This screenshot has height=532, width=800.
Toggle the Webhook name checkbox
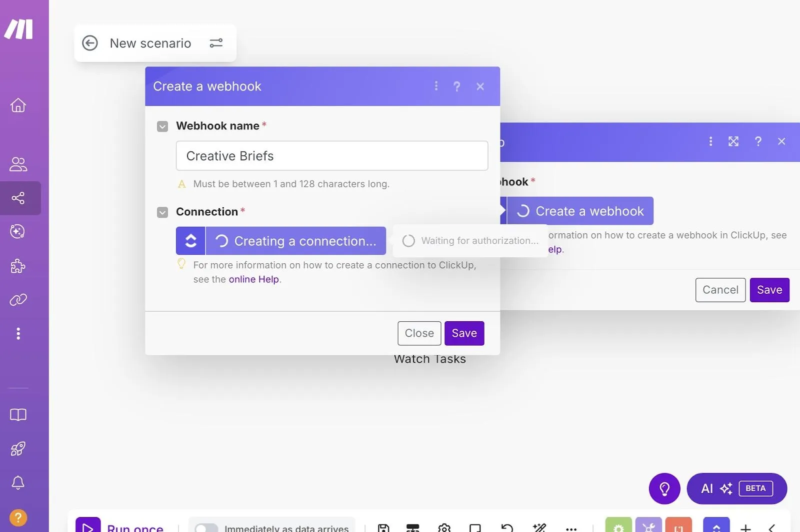tap(162, 126)
